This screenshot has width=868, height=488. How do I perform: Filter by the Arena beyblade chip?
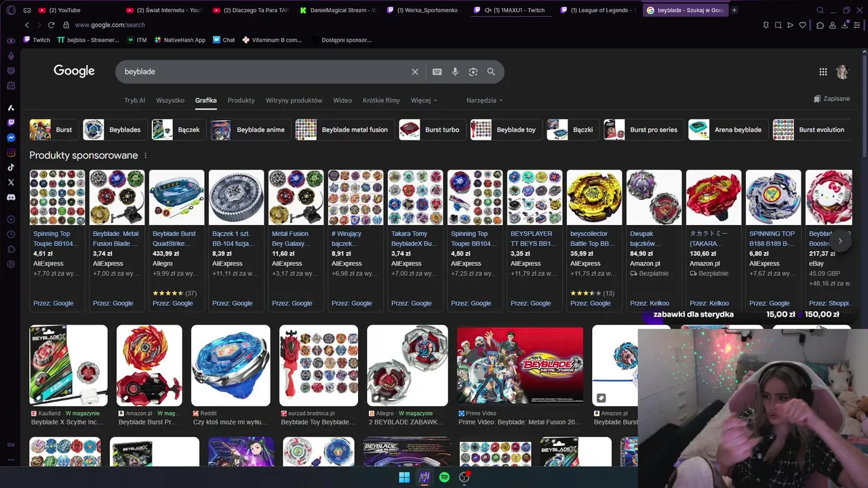coord(728,129)
